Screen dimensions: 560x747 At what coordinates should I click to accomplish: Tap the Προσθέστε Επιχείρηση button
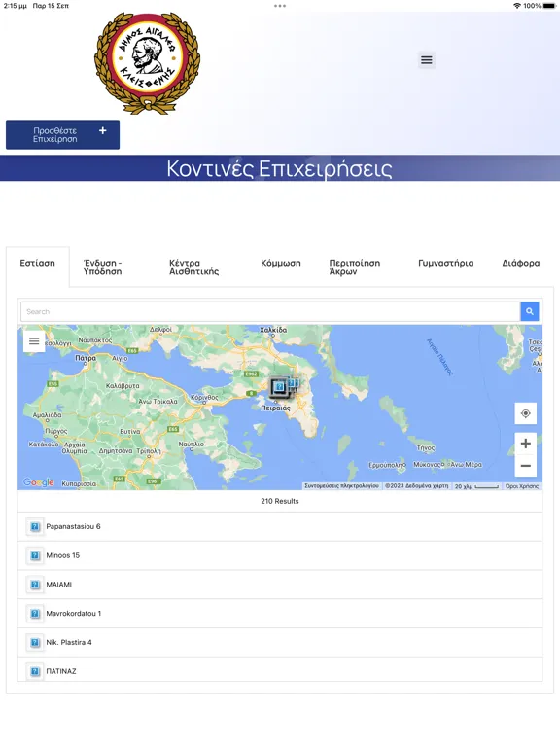pos(62,135)
